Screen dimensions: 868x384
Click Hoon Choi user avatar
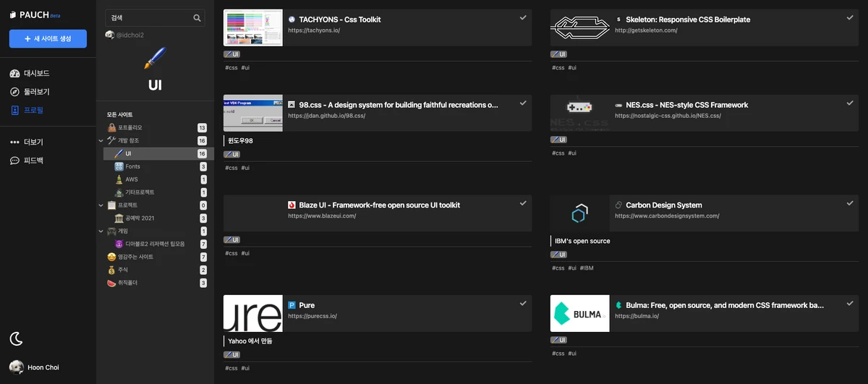pyautogui.click(x=16, y=367)
